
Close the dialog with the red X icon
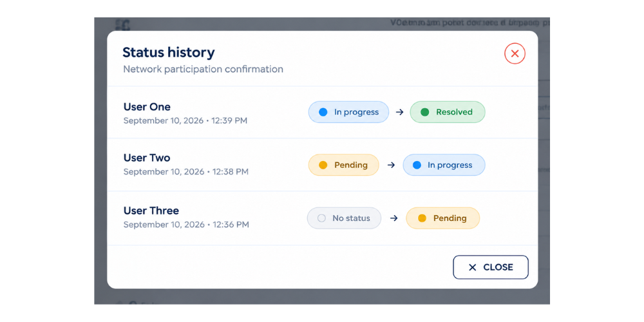pos(515,53)
